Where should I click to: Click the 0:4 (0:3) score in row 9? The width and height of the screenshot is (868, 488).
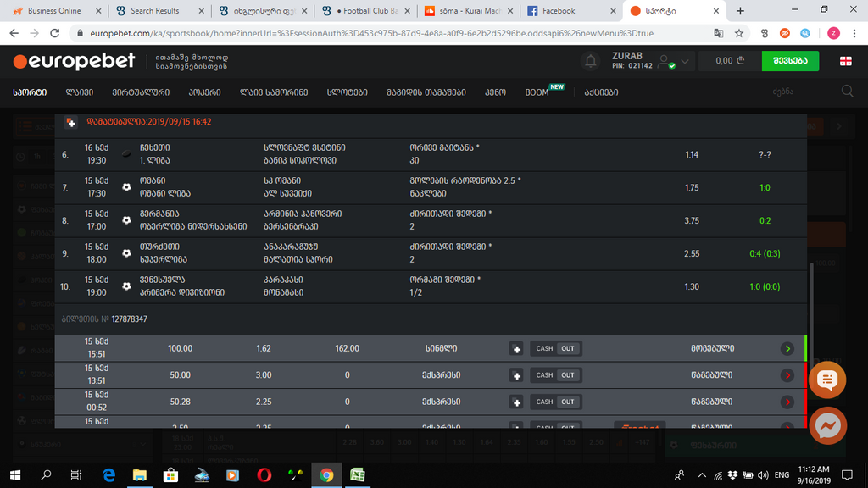(765, 253)
